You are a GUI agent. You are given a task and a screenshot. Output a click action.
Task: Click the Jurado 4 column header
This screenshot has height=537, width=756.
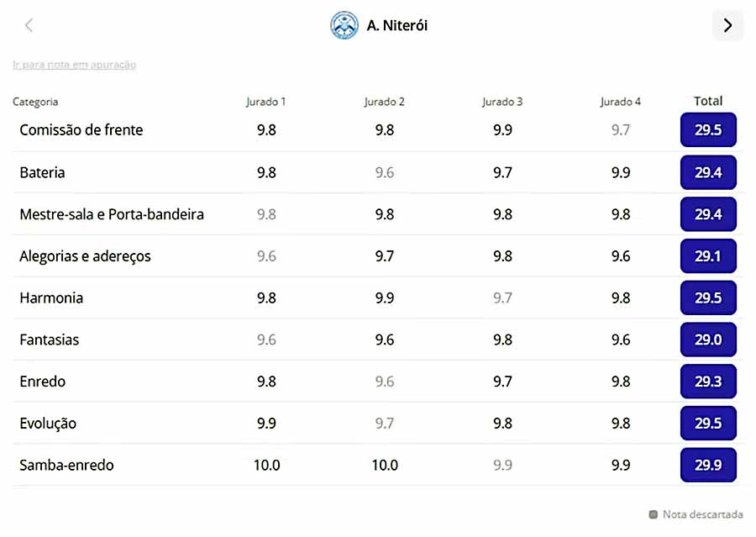(x=621, y=102)
